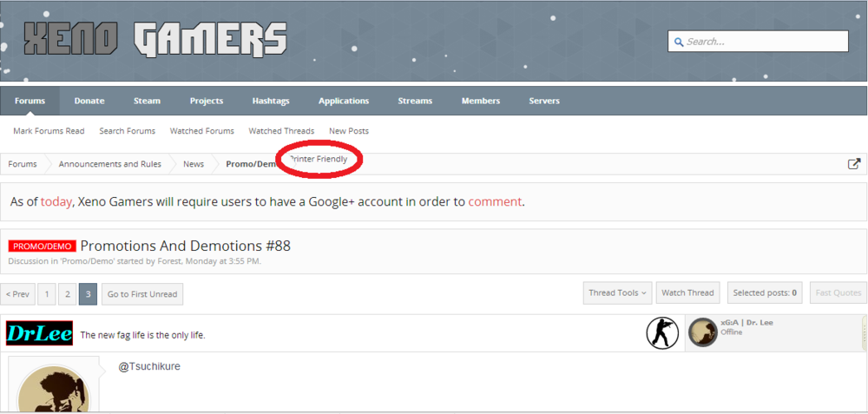Select current page 3
Viewport: 868px width, 414px height.
[88, 294]
